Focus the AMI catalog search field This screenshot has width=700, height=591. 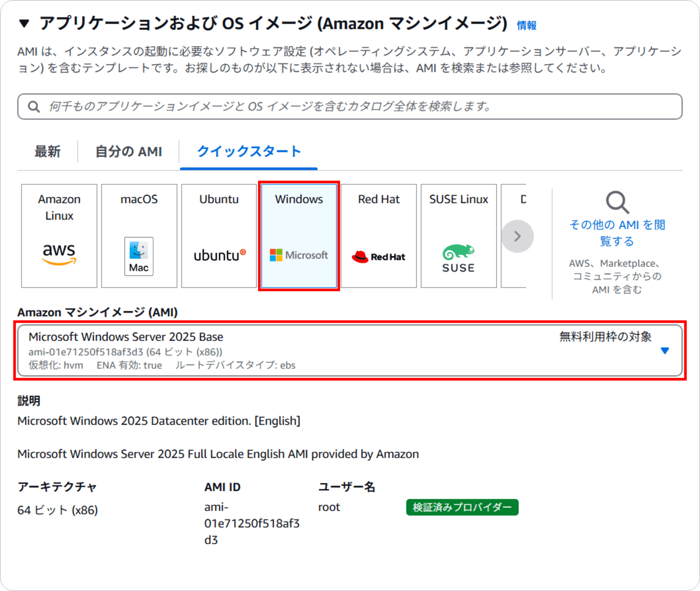click(350, 106)
